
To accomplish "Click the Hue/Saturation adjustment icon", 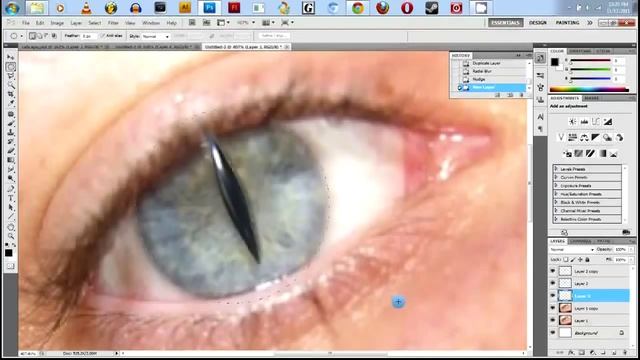I will (572, 138).
